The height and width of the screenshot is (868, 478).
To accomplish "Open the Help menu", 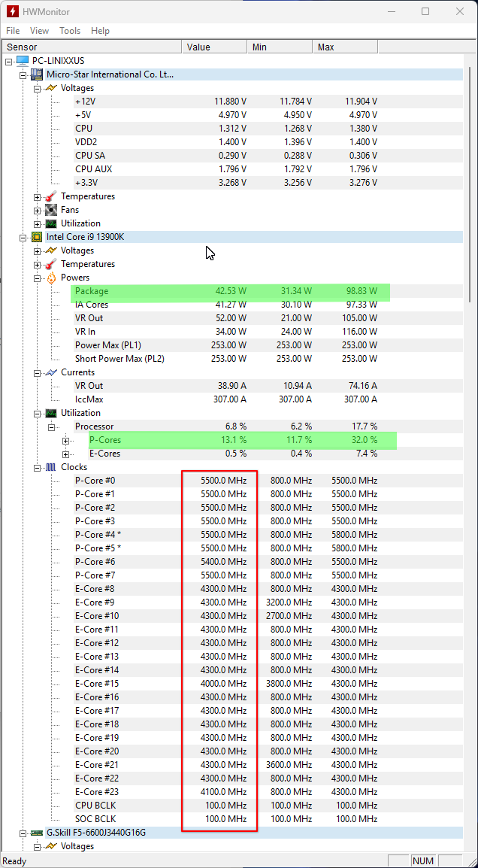I will coord(100,30).
